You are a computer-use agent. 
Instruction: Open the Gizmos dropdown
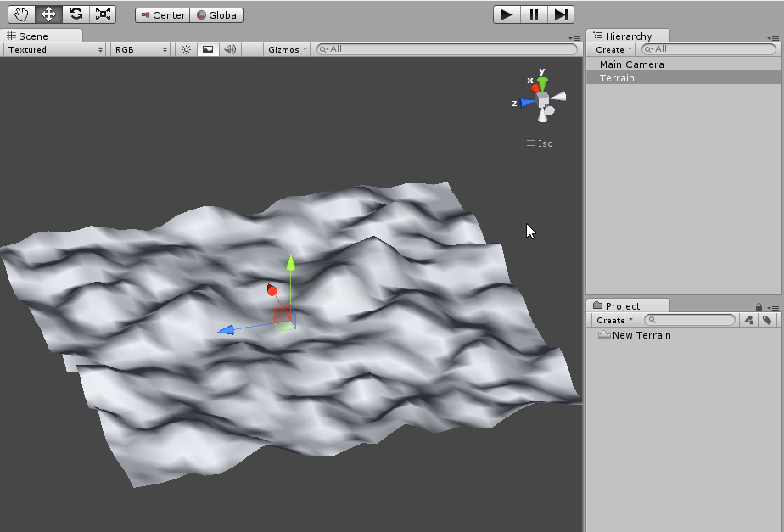[288, 49]
